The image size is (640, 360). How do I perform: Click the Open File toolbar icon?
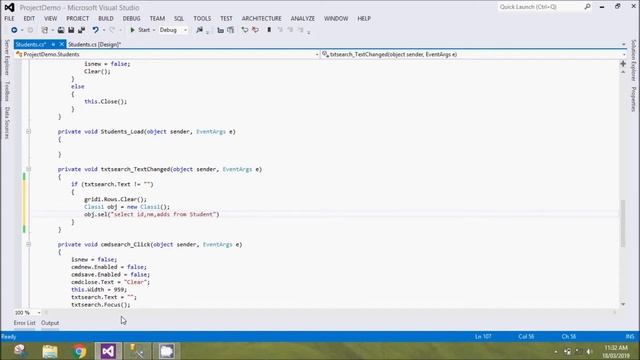[61, 30]
